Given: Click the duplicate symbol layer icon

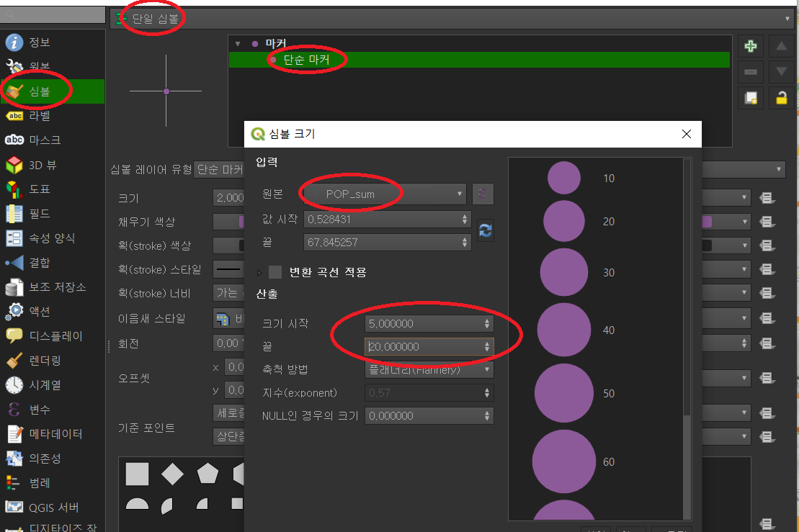Looking at the screenshot, I should click(x=751, y=98).
